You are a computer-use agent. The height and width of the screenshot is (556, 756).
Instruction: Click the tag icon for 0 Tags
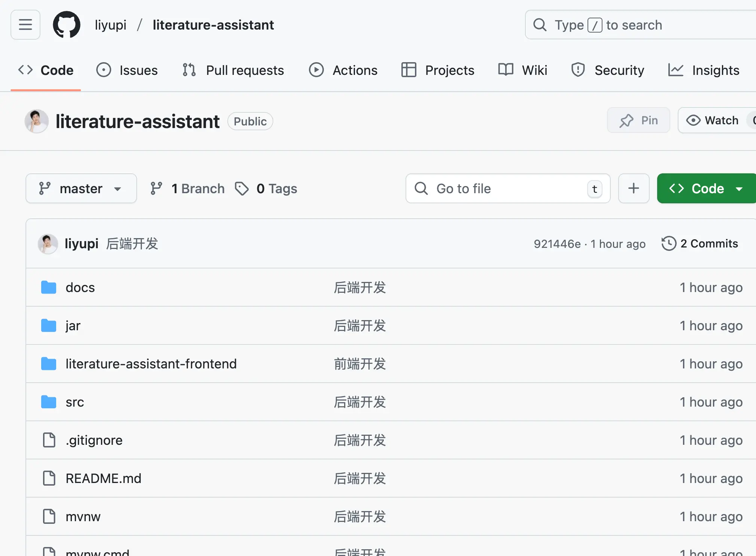pyautogui.click(x=242, y=189)
